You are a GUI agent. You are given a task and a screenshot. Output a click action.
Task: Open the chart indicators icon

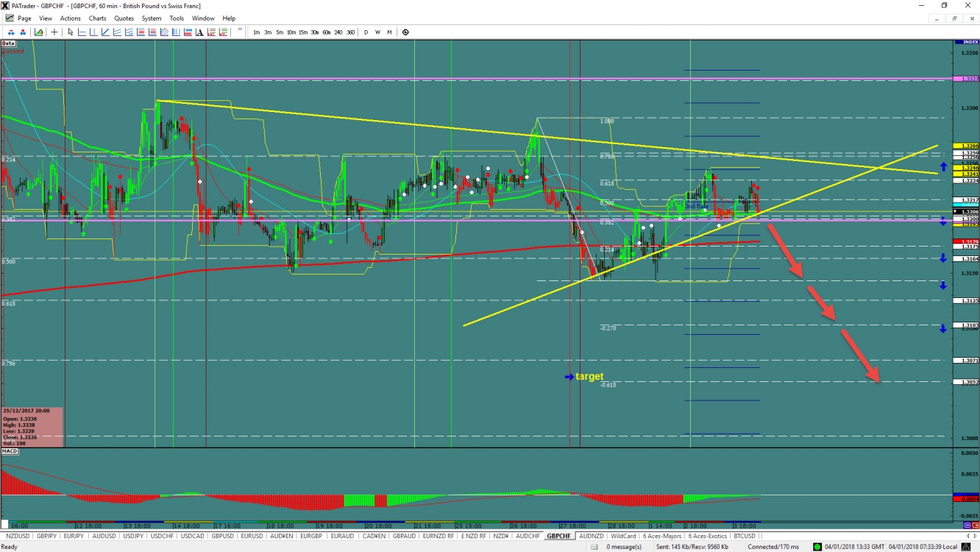(38, 32)
